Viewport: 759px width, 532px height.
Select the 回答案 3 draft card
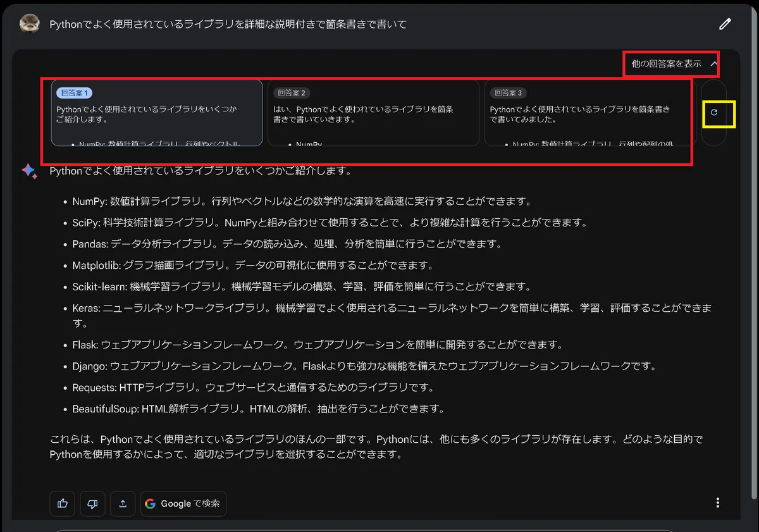pyautogui.click(x=590, y=113)
